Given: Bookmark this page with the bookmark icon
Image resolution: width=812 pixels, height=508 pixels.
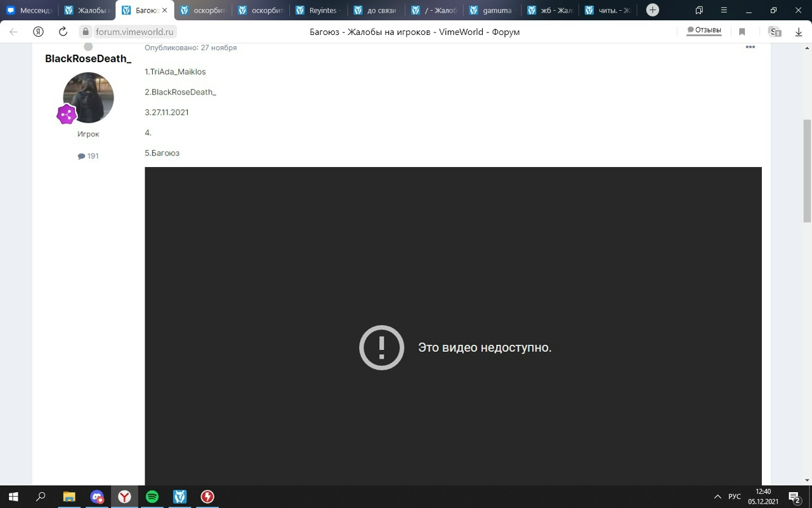Looking at the screenshot, I should click(x=742, y=32).
